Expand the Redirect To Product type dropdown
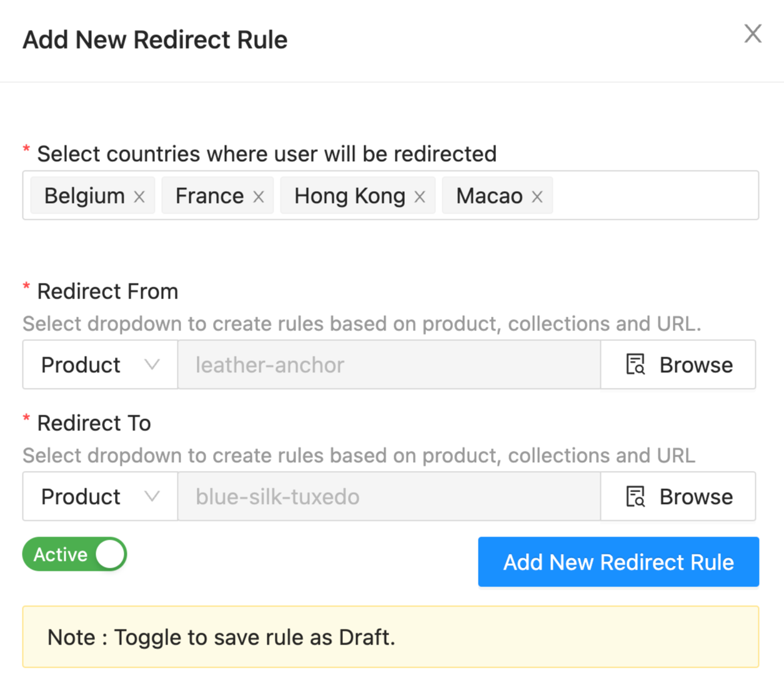Image resolution: width=784 pixels, height=697 pixels. (x=100, y=497)
